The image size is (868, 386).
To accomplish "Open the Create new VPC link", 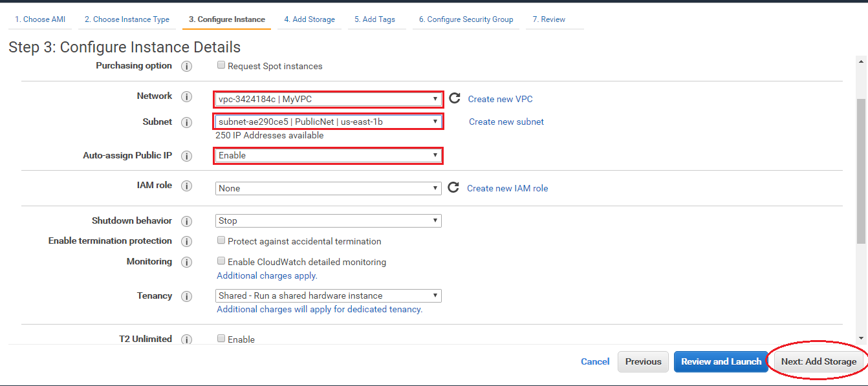I will coord(501,99).
